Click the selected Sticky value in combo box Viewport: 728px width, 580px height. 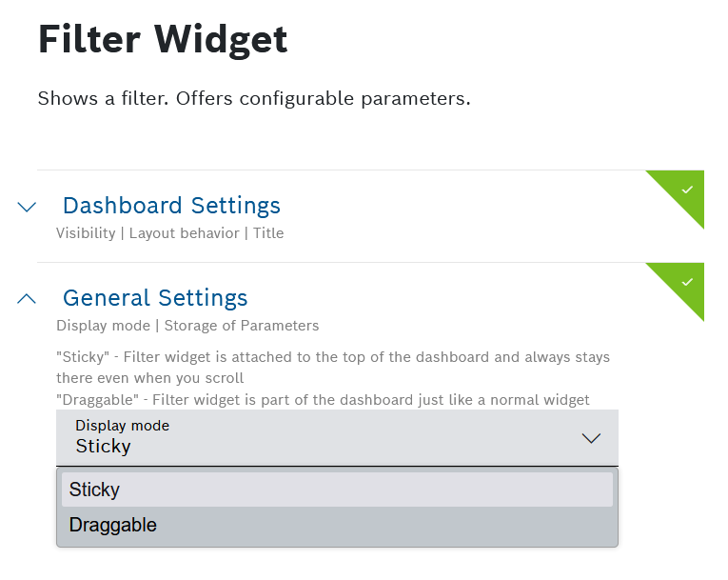click(104, 447)
